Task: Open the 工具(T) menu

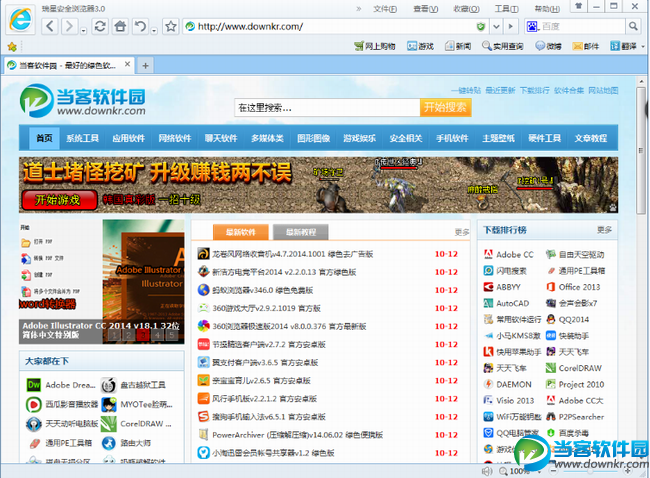Action: [x=507, y=9]
